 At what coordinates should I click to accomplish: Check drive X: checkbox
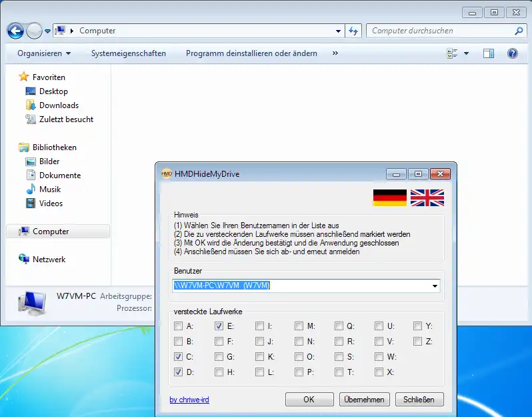379,372
